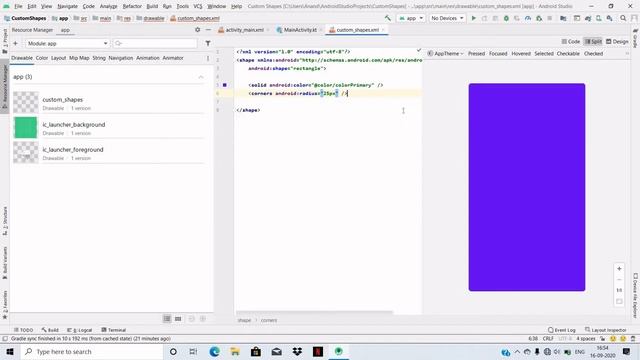Open the Module: app dropdown
Viewport: 640px width, 360px height.
[67, 43]
